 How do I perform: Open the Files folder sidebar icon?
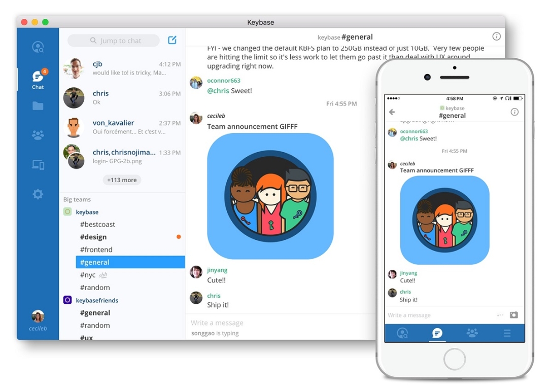tap(38, 106)
